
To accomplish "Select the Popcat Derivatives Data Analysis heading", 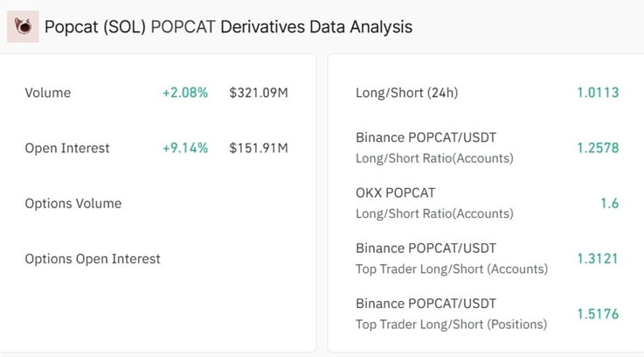I will tap(228, 27).
